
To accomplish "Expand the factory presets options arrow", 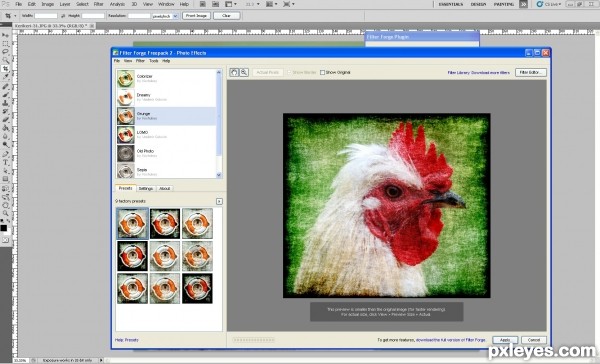I will [219, 201].
